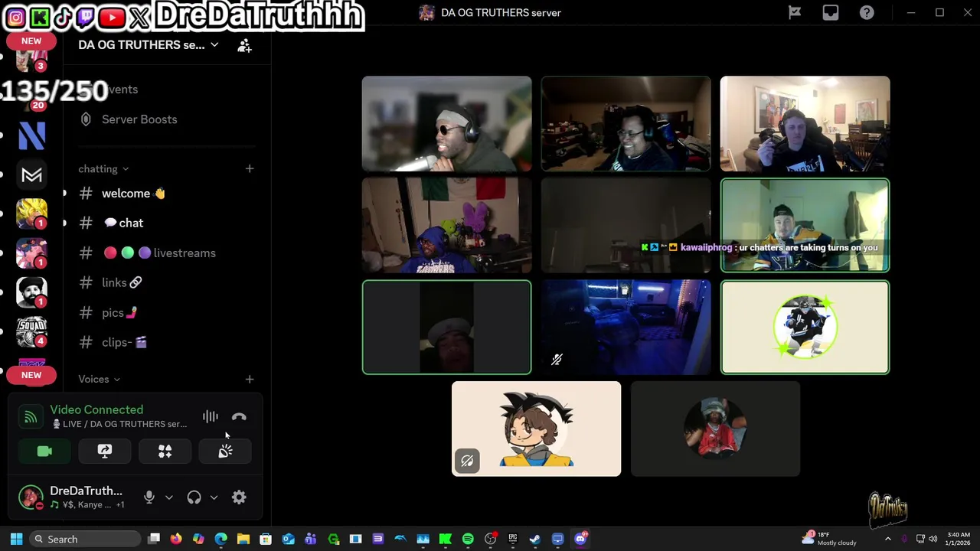Image resolution: width=980 pixels, height=551 pixels.
Task: Open Outlook from the taskbar
Action: [x=288, y=539]
